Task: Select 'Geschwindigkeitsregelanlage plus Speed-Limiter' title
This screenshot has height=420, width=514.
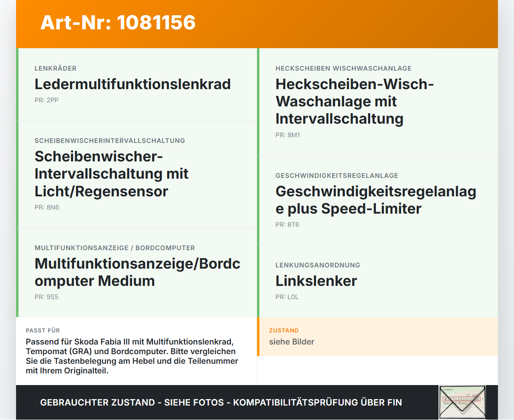Action: point(376,200)
